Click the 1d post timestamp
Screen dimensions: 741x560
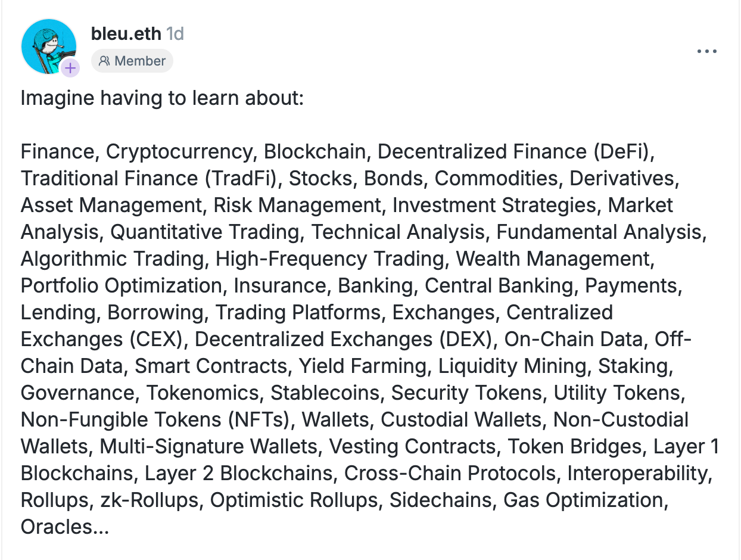[175, 34]
